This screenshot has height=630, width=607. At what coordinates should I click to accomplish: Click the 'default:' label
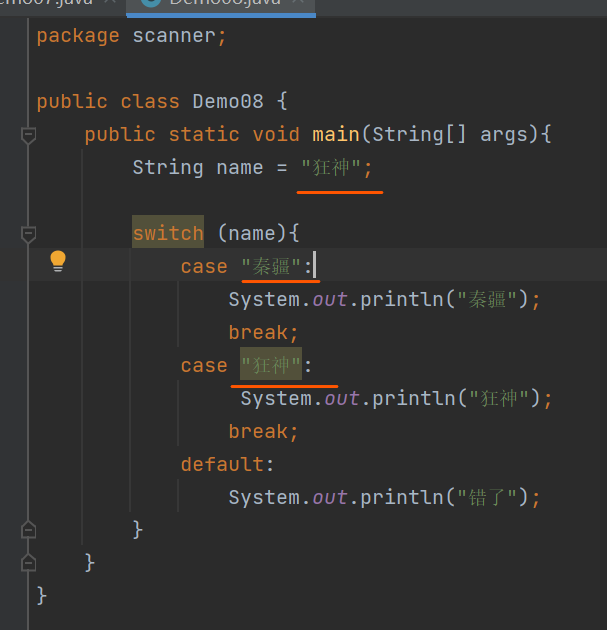(227, 464)
